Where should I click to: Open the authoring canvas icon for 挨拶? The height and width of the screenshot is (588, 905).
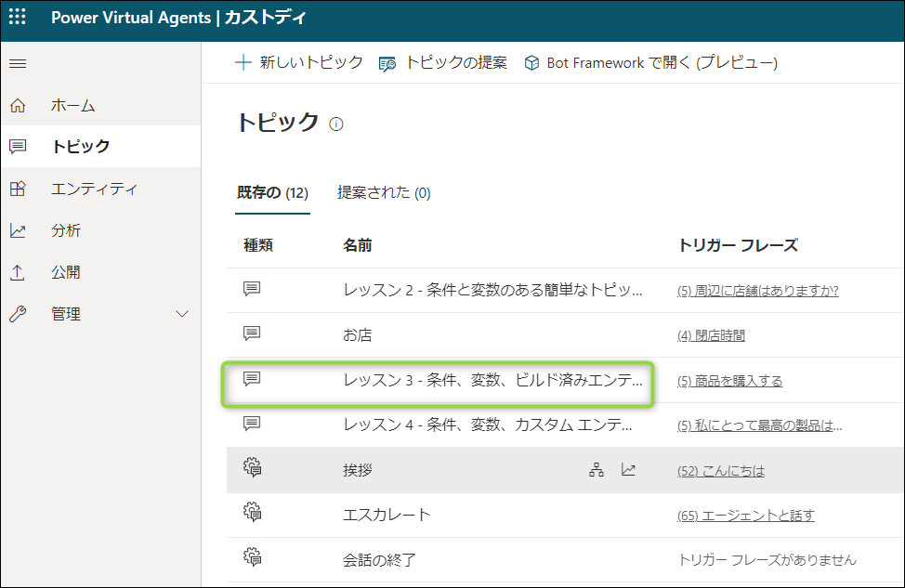[597, 470]
